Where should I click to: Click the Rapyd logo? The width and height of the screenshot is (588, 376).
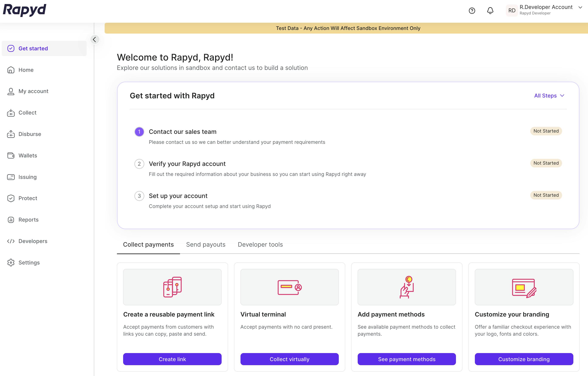point(24,10)
